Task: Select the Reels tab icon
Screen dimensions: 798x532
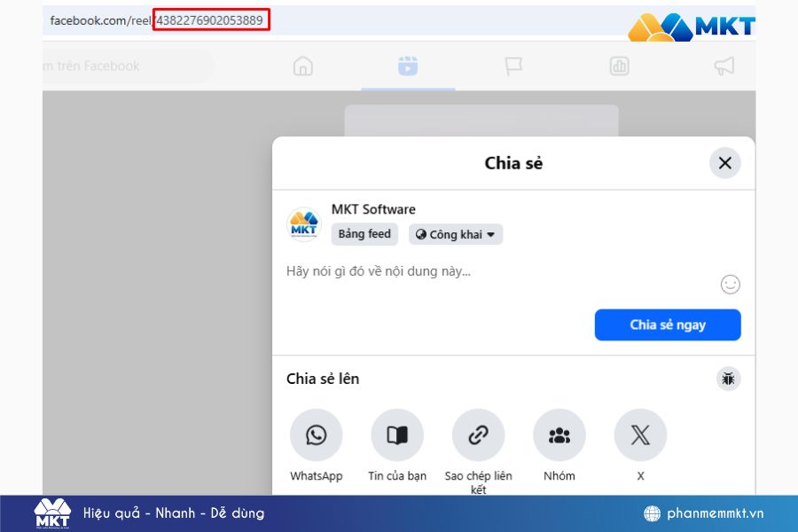Action: coord(408,66)
